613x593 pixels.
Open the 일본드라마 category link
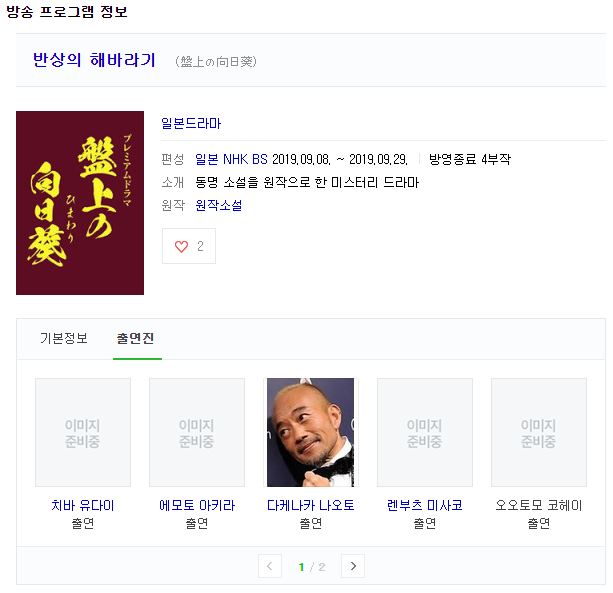click(191, 124)
